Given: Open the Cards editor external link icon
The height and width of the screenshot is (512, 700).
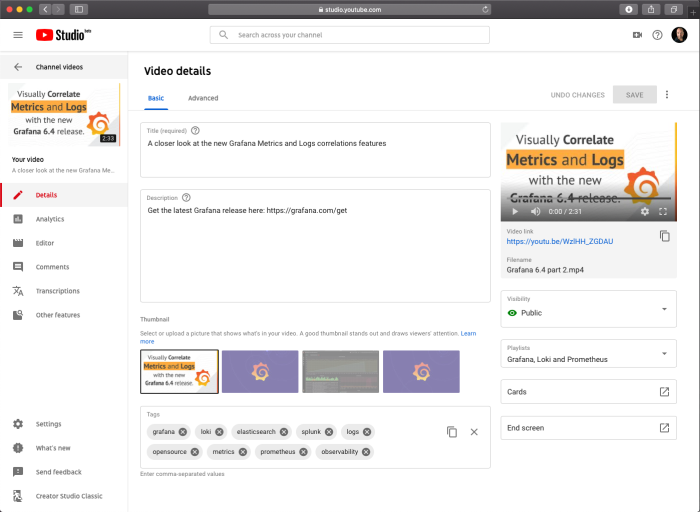Looking at the screenshot, I should [664, 391].
